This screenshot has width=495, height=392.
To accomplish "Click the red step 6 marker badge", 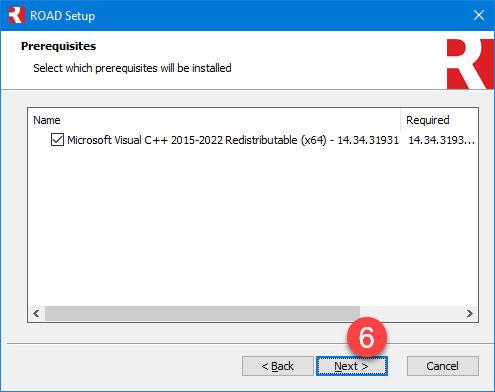I will [x=367, y=337].
